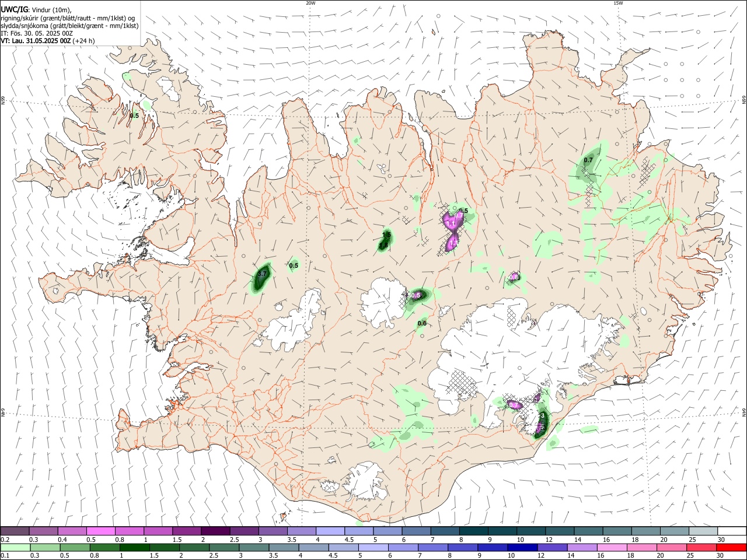Click the 3 mm gray-green rain scale swatch
The image size is (747, 560).
pyautogui.click(x=253, y=547)
